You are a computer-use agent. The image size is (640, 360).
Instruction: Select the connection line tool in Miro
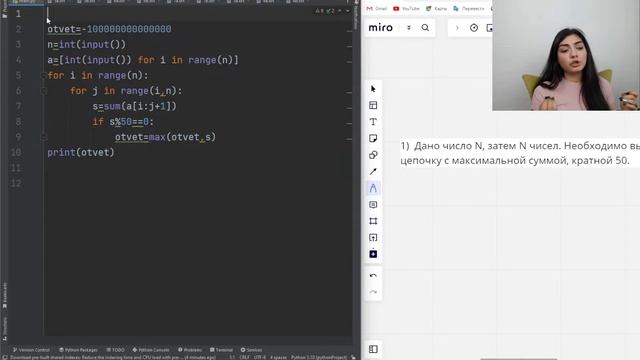[373, 171]
